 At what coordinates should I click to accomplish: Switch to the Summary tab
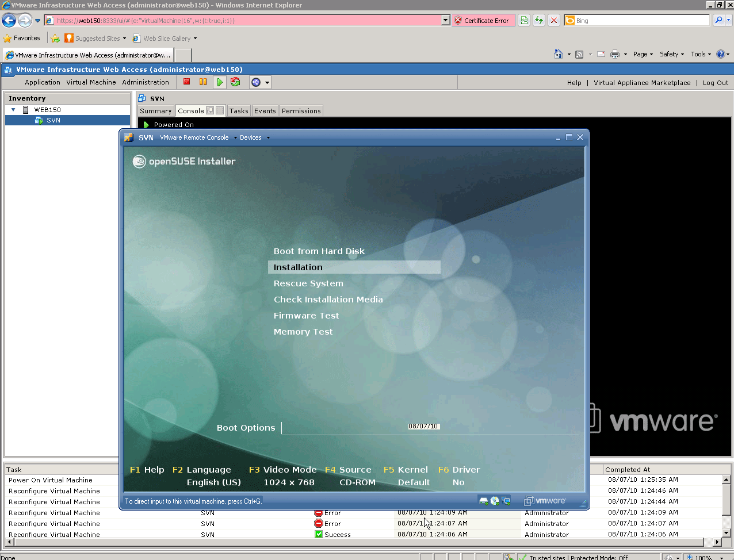(156, 111)
